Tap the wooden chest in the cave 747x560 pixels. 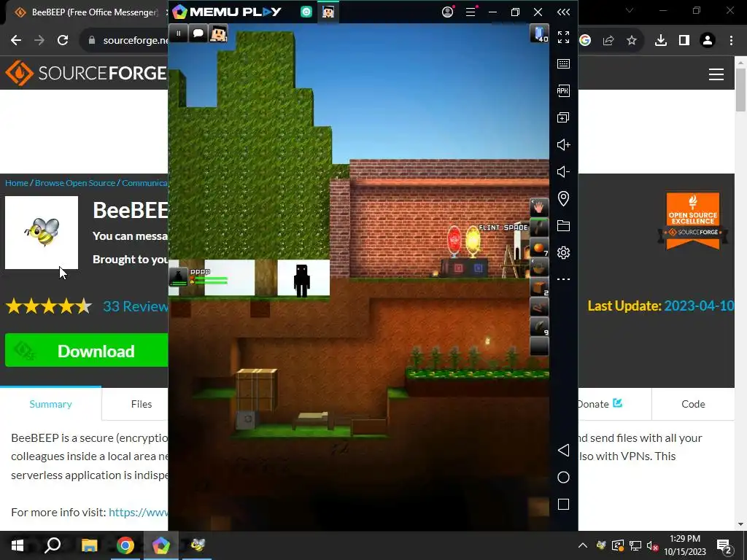257,389
